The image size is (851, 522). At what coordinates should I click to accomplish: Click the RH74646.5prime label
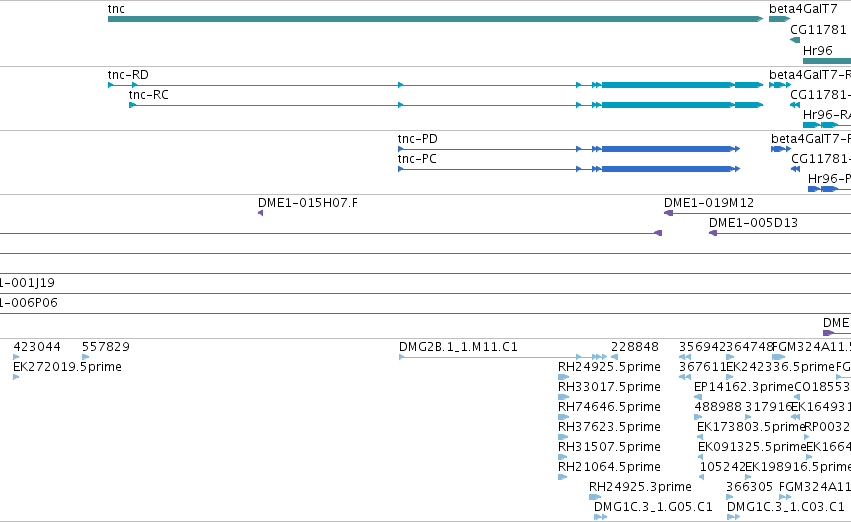click(609, 406)
